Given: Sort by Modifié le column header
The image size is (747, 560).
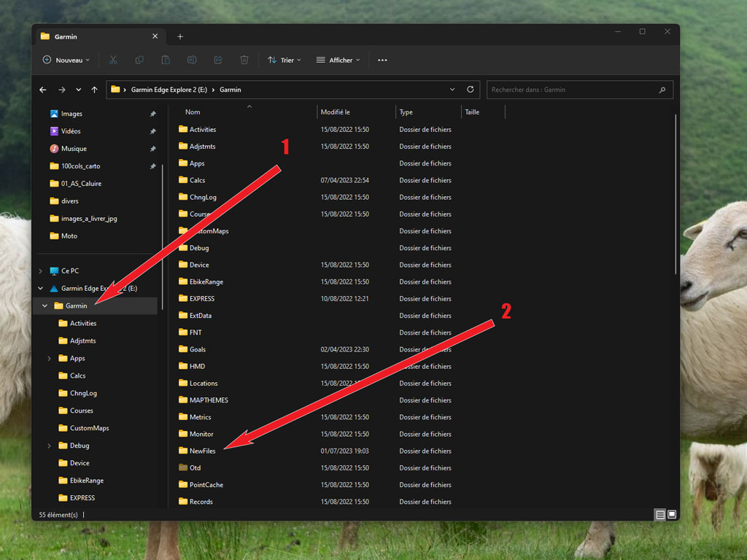Looking at the screenshot, I should pos(336,112).
